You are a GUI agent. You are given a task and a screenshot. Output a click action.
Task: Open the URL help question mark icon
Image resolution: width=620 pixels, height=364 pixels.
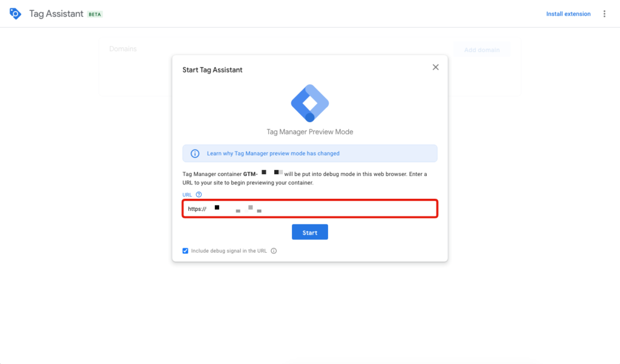point(199,195)
